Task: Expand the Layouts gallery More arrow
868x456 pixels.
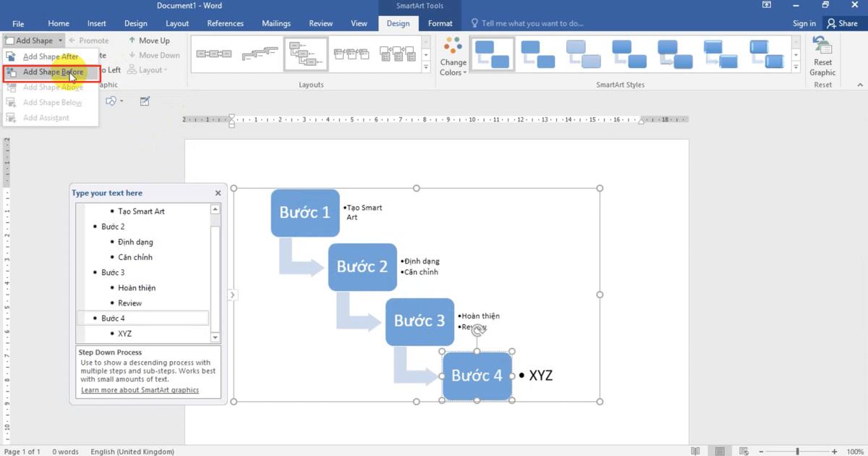Action: [x=425, y=67]
